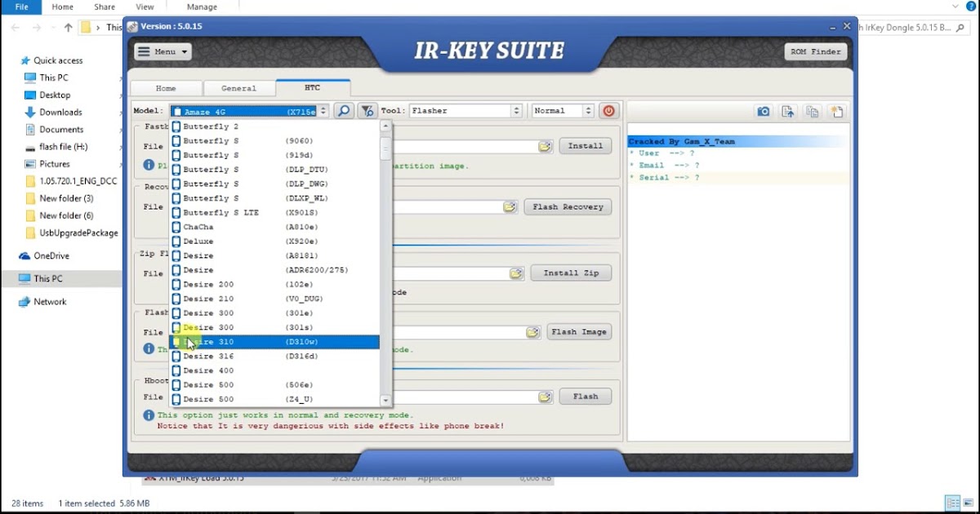Expand the File Explorer ribbon chevron
This screenshot has height=514, width=980.
coord(955,7)
